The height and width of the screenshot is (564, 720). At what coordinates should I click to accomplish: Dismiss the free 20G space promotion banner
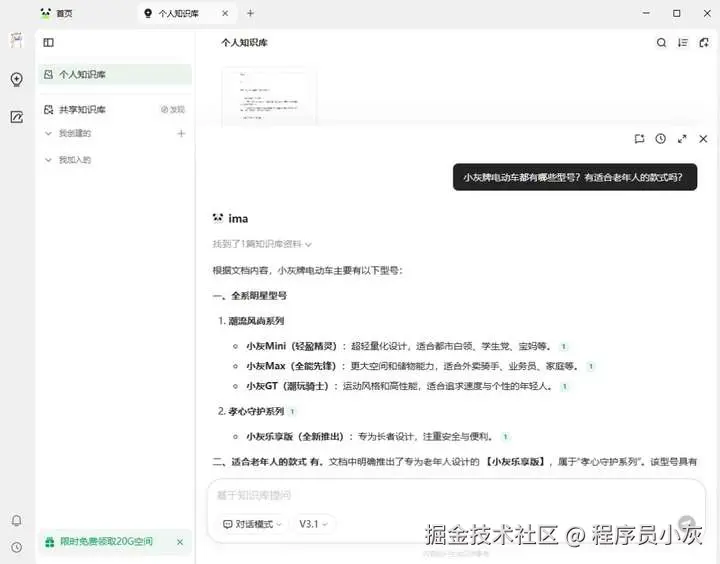click(x=180, y=542)
